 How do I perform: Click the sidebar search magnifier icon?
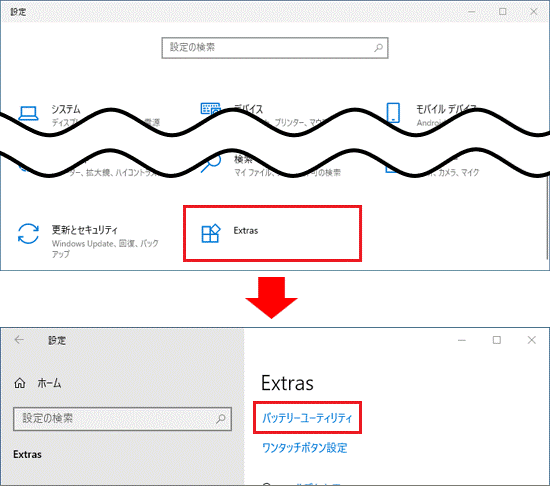pyautogui.click(x=221, y=418)
